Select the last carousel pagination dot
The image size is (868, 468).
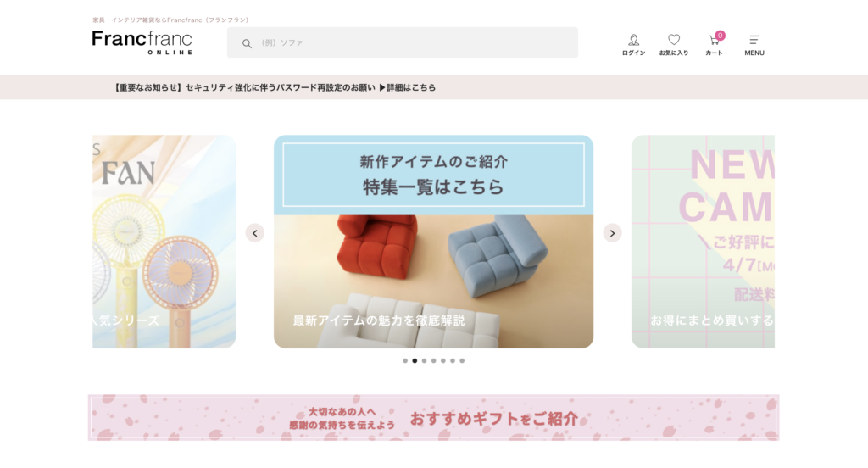[x=462, y=360]
